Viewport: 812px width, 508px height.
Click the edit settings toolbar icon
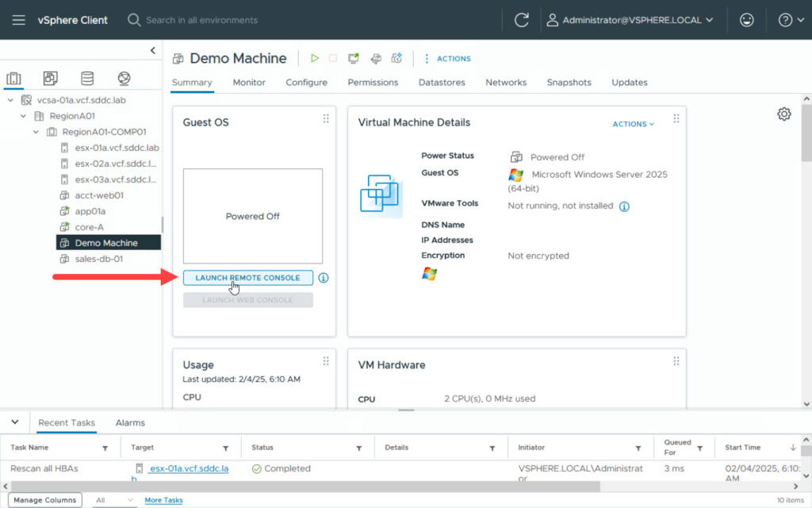pos(376,58)
